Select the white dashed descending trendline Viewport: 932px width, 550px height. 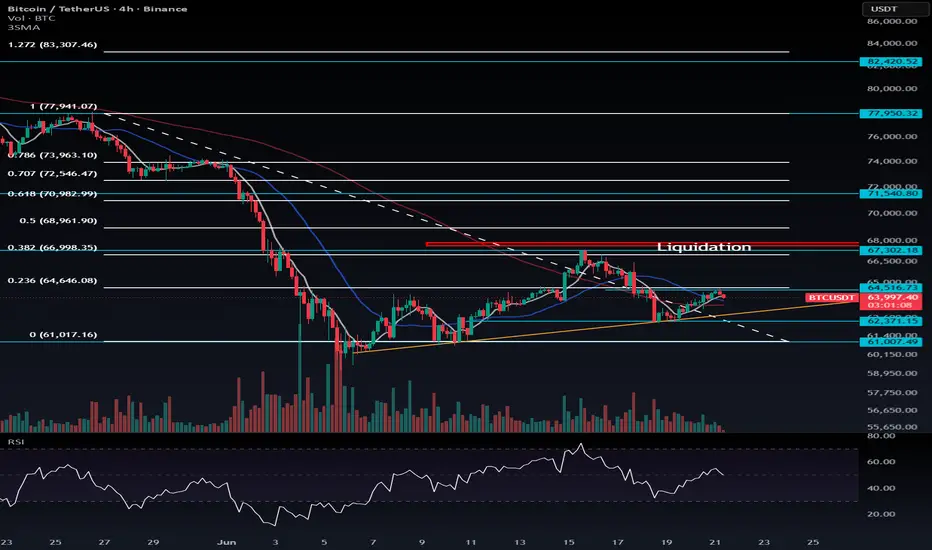click(446, 226)
